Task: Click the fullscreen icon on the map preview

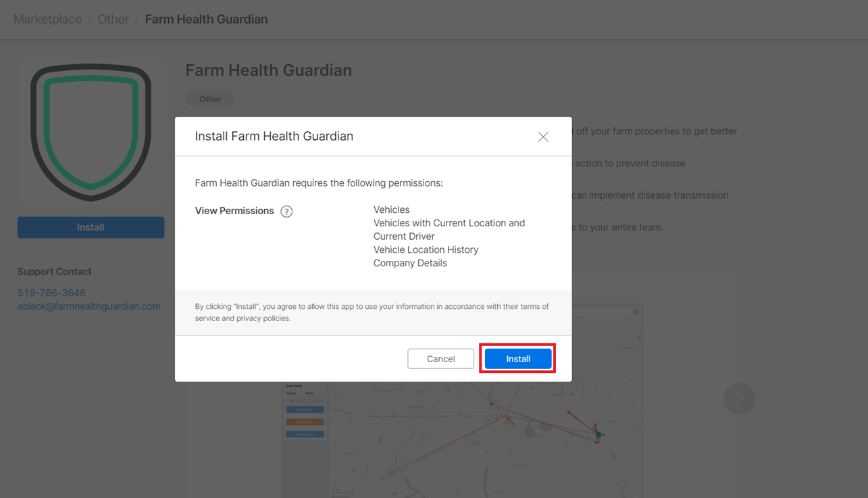Action: tap(636, 312)
